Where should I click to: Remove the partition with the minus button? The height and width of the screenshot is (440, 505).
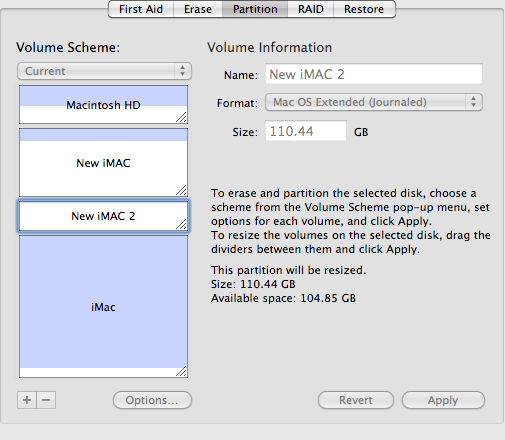tap(46, 400)
